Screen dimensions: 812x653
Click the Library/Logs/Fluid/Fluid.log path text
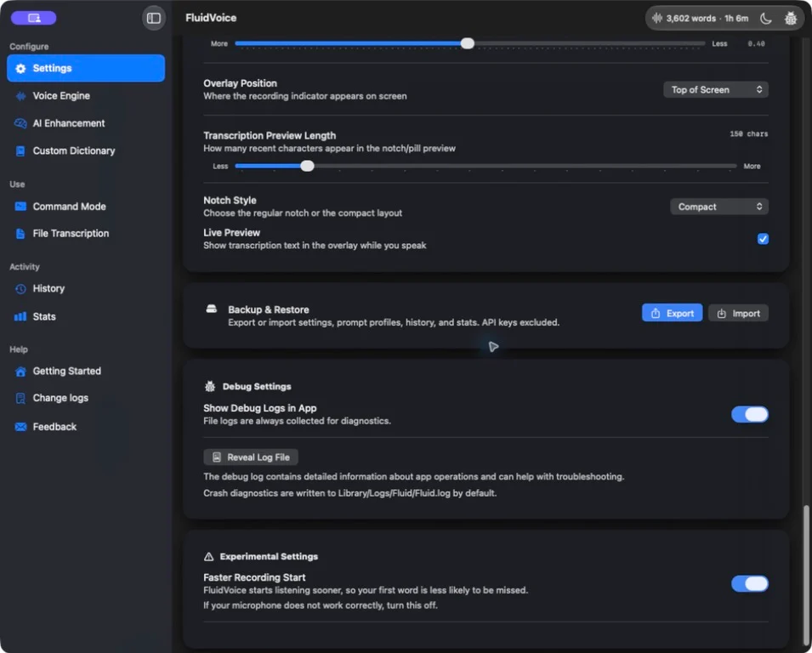tap(394, 493)
